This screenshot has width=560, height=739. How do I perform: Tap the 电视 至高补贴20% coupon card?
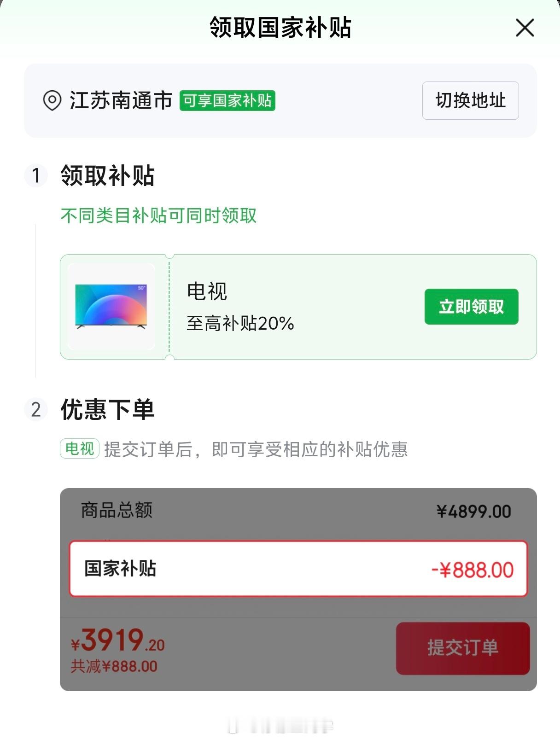tap(298, 307)
